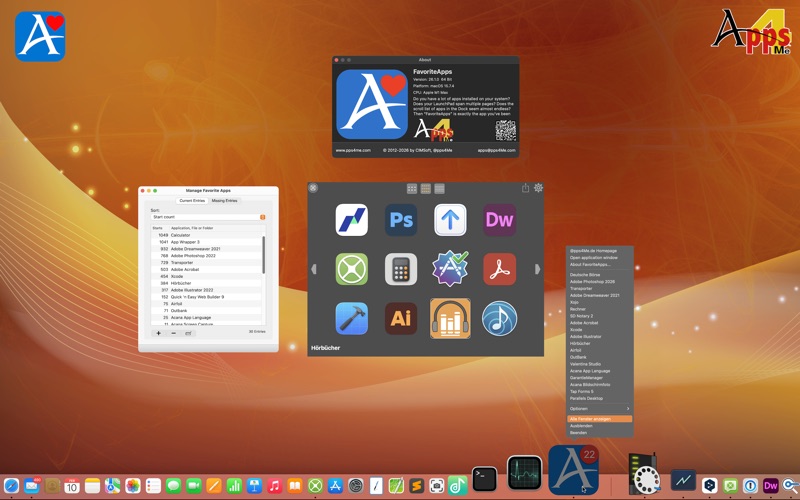The image size is (800, 500).
Task: Select Transporter row in Manage list
Action: click(207, 262)
